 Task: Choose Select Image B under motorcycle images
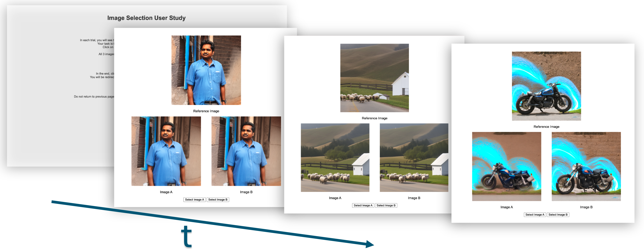[558, 215]
